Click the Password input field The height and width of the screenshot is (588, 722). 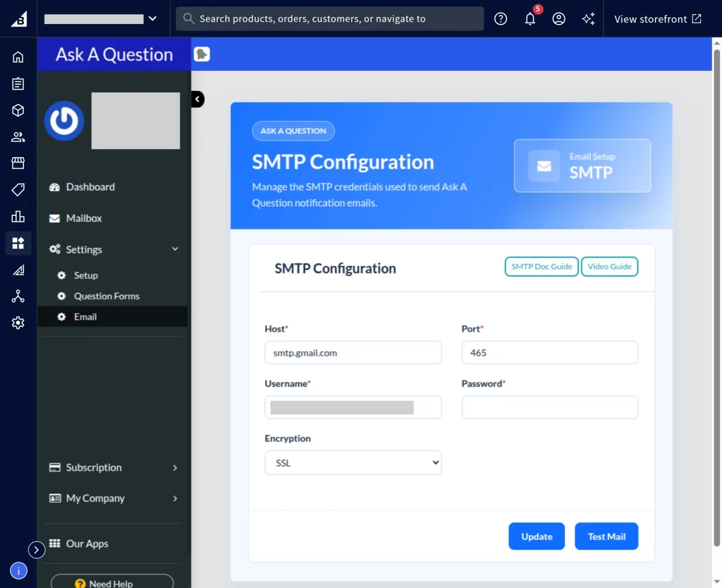(550, 408)
